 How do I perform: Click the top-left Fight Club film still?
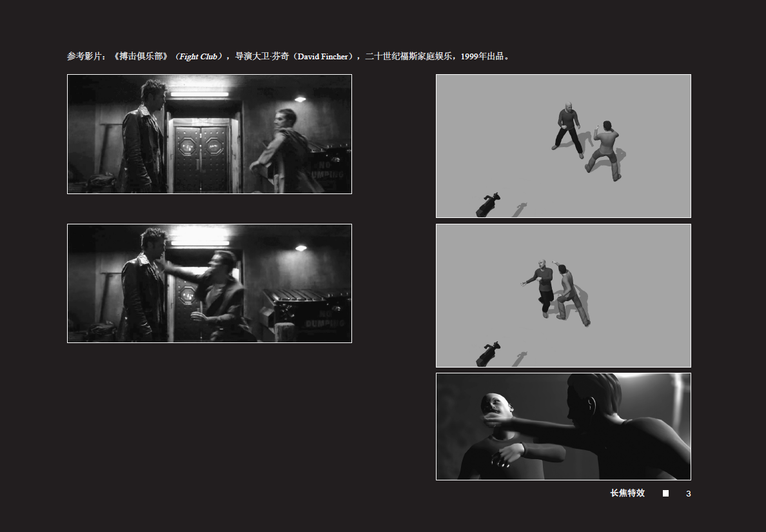coord(209,134)
